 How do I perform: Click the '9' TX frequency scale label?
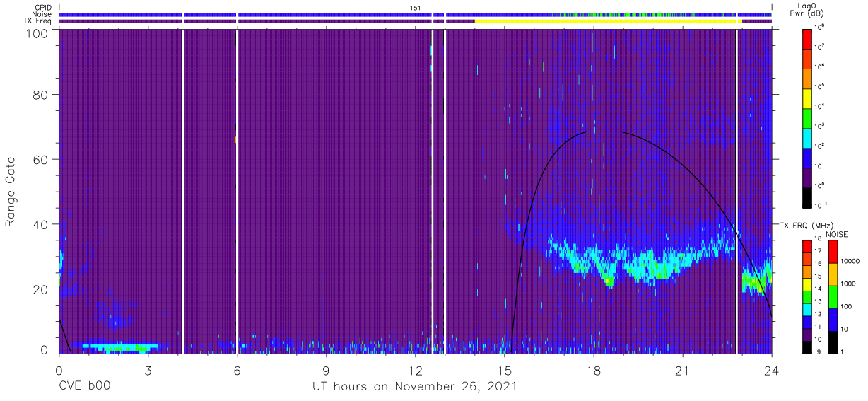click(x=817, y=351)
